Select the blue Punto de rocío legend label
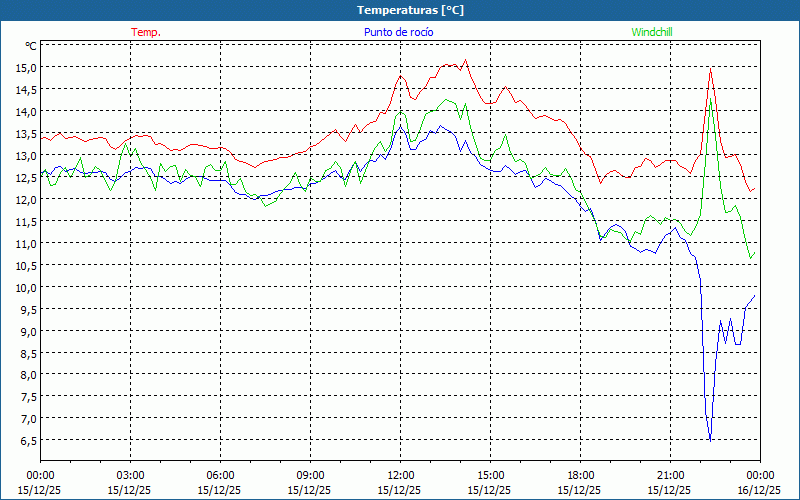Viewport: 800px width, 500px height. pos(398,32)
